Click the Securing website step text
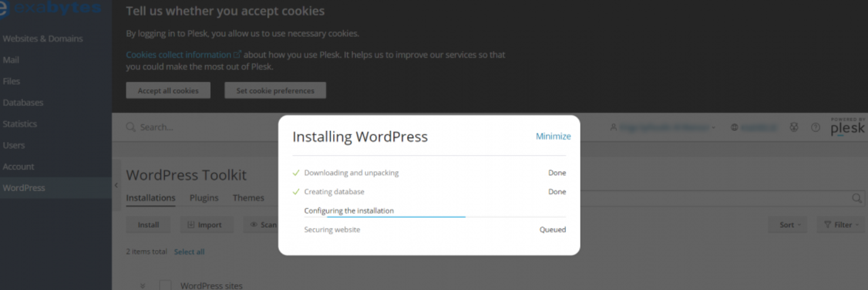 tap(332, 230)
